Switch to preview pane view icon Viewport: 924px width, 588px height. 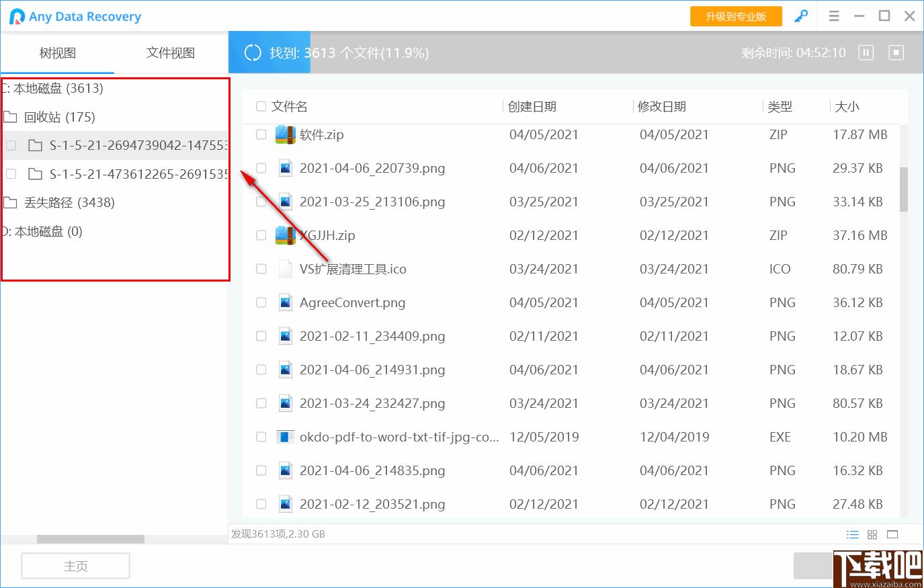point(892,534)
